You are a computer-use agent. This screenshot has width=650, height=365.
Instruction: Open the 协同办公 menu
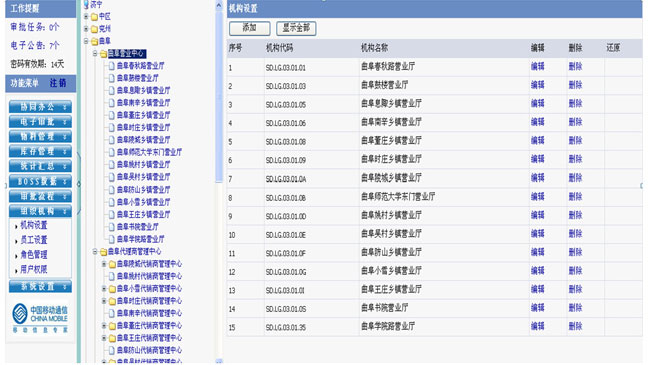[40, 107]
